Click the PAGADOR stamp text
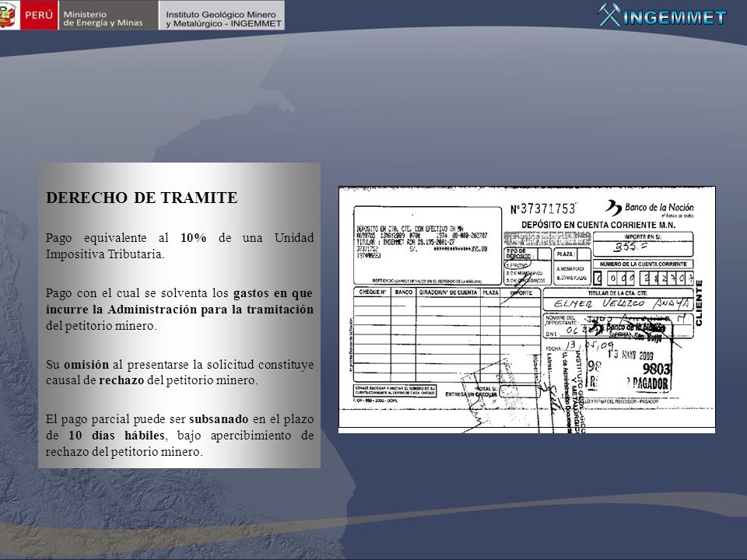 tap(650, 383)
